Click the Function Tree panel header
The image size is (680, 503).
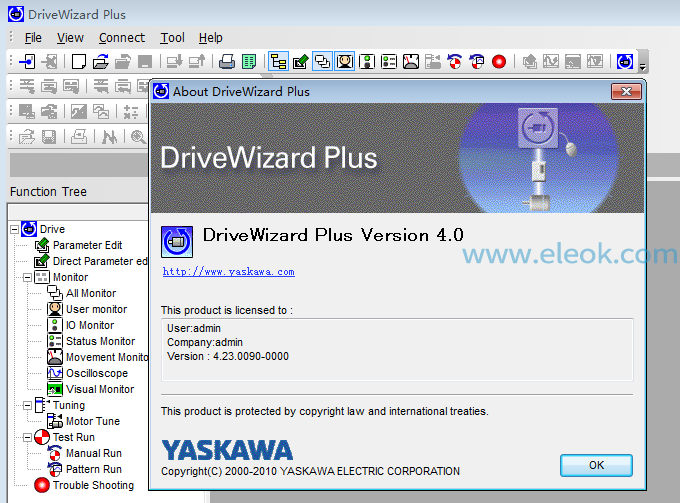[x=48, y=192]
